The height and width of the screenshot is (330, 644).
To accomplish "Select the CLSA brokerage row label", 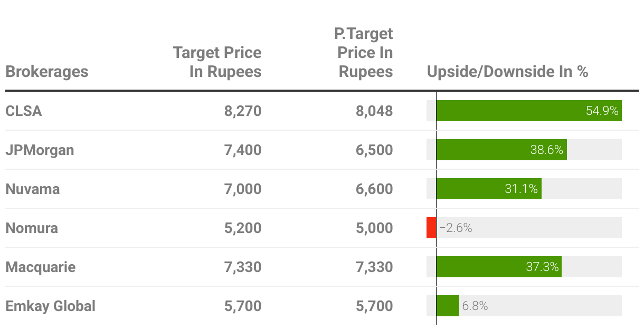I will pyautogui.click(x=24, y=111).
